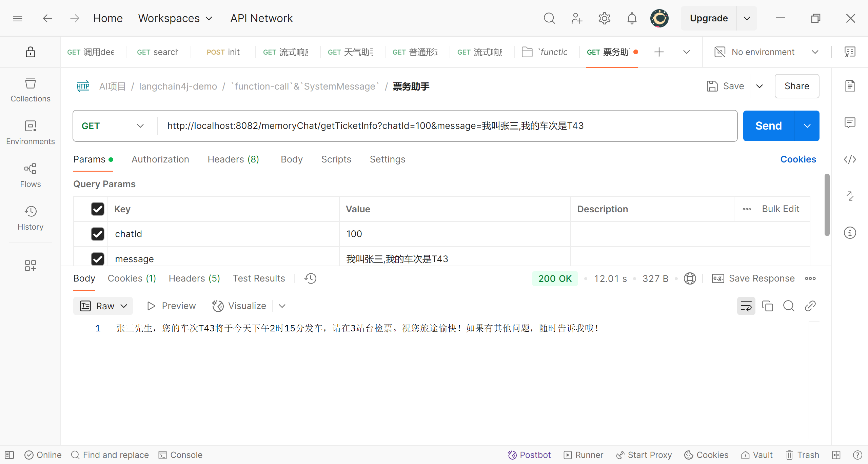
Task: Toggle the select-all params header checkbox
Action: click(98, 209)
